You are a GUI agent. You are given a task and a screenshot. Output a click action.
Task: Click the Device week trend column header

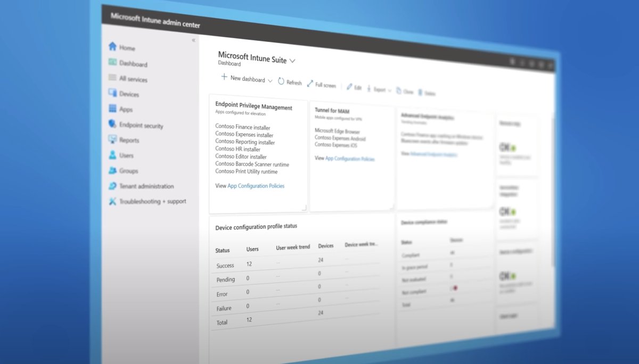tap(361, 245)
